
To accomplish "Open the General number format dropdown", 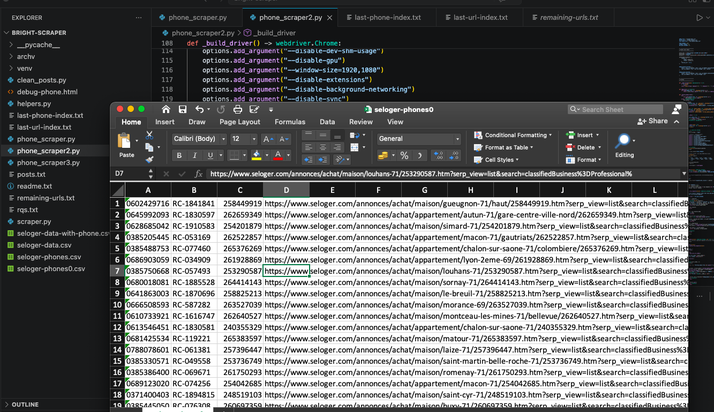I will (x=418, y=139).
